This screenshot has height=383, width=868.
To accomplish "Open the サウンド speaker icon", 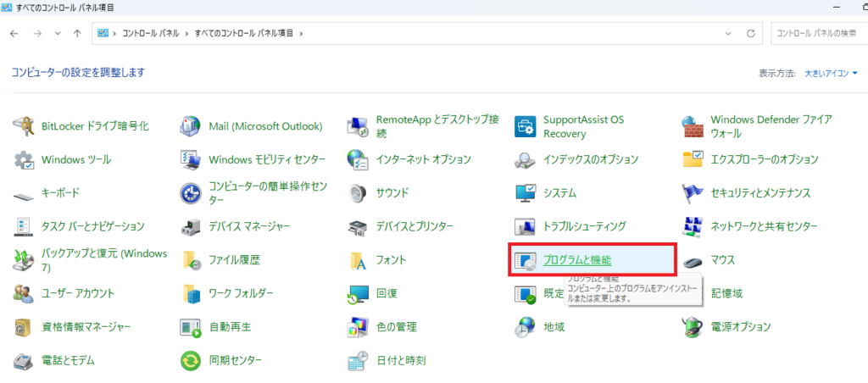I will (358, 193).
